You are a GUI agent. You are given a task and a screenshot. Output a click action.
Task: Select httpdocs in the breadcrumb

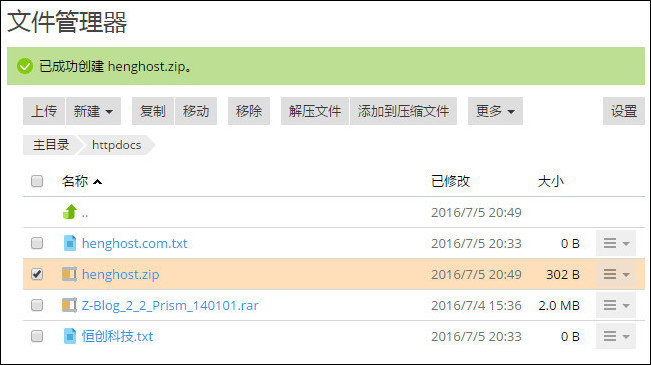pos(117,145)
